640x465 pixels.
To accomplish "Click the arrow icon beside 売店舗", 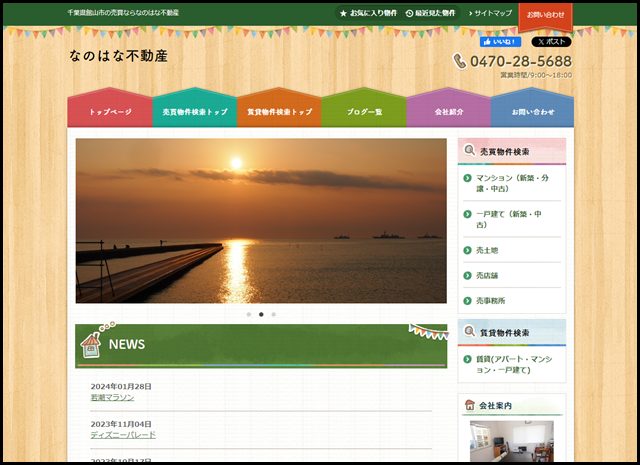I will (468, 276).
